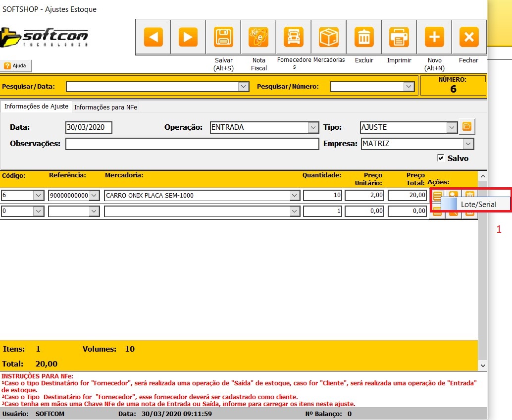Expand the Empresa MATRIZ dropdown

pyautogui.click(x=468, y=144)
